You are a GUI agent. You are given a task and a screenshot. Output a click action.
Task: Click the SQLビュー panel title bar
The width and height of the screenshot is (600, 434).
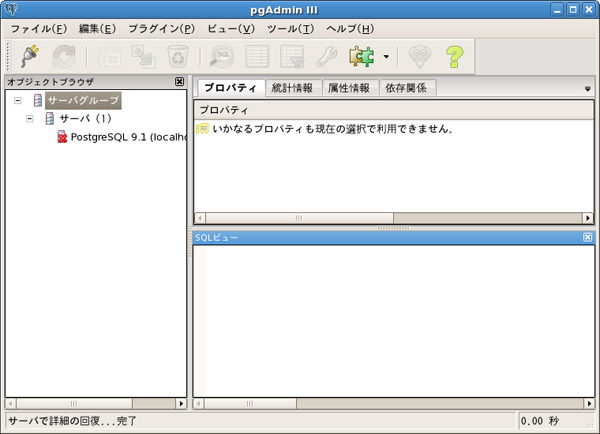tap(393, 238)
